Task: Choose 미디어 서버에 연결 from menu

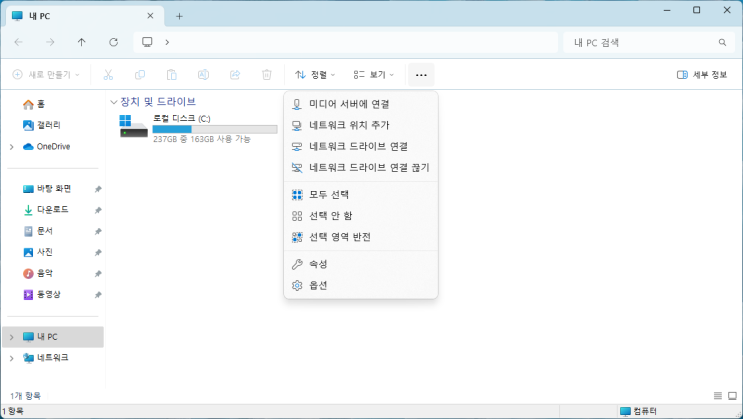Action: pyautogui.click(x=361, y=104)
